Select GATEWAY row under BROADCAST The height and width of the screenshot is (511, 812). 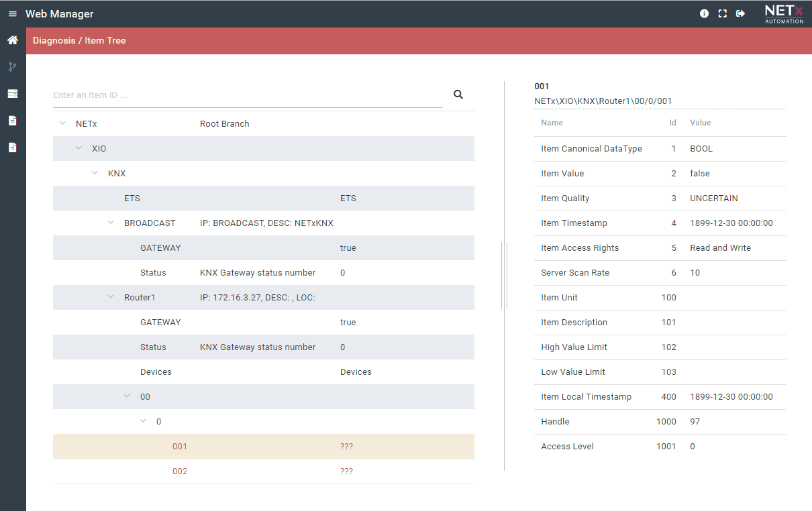(264, 247)
